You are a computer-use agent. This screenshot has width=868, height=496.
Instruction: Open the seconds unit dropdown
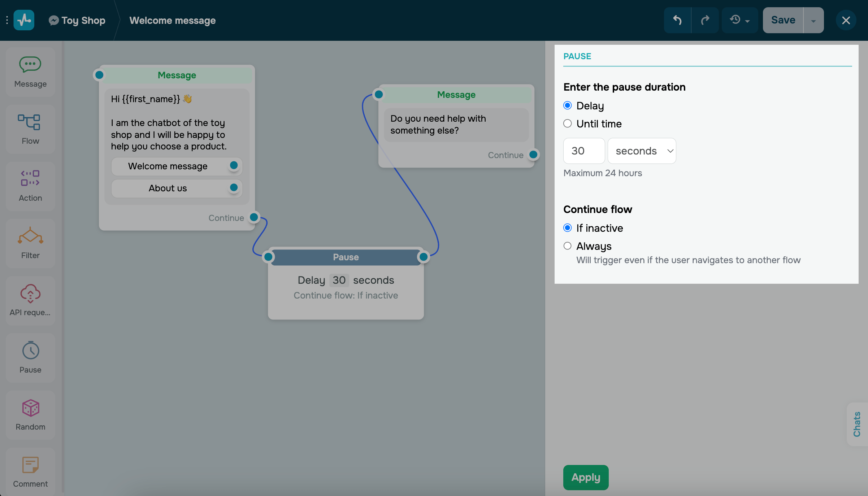642,151
